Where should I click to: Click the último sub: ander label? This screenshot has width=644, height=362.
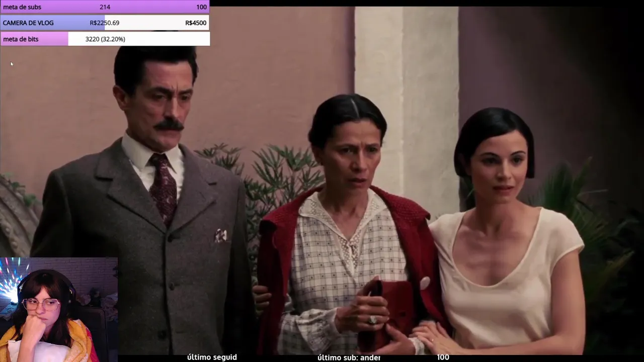click(x=349, y=357)
